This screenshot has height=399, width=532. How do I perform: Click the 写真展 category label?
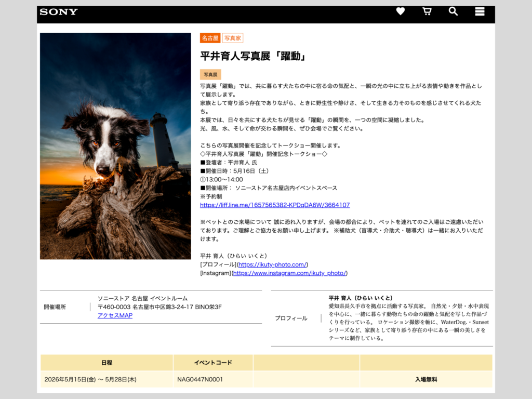coord(210,75)
